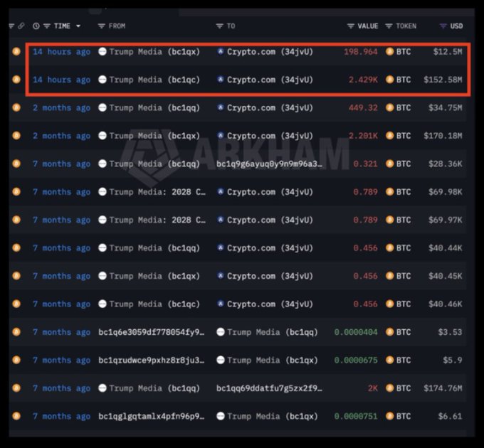Click the Bitcoin chain icon in the $152.58M row
This screenshot has width=484, height=448.
[16, 80]
